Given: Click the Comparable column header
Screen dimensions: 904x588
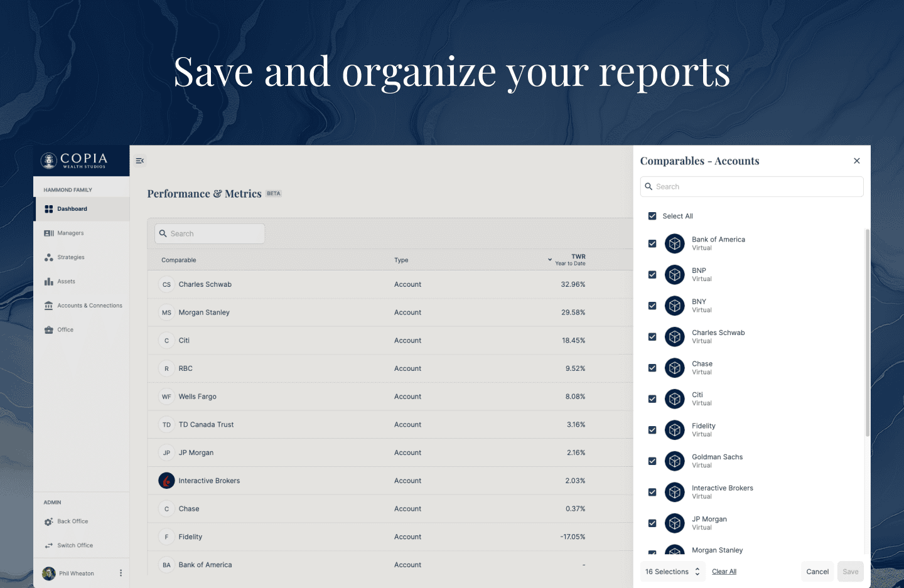Looking at the screenshot, I should point(179,260).
